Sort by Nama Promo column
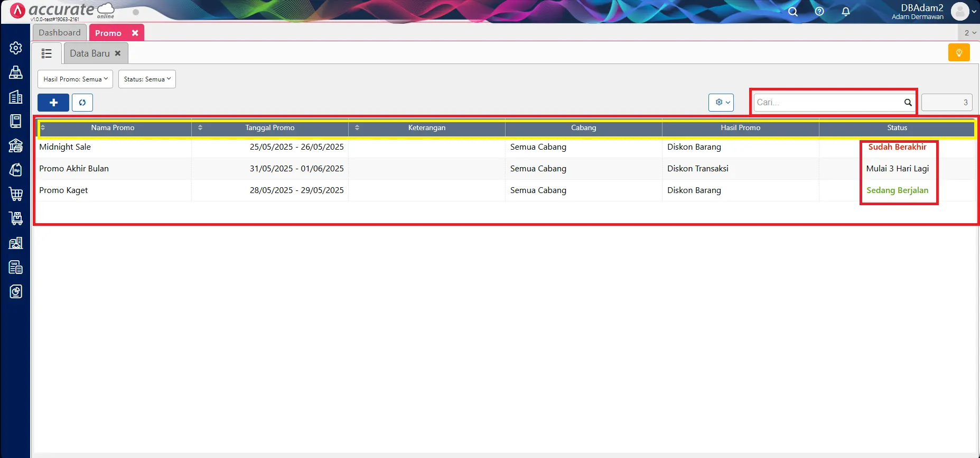This screenshot has height=458, width=980. 113,128
